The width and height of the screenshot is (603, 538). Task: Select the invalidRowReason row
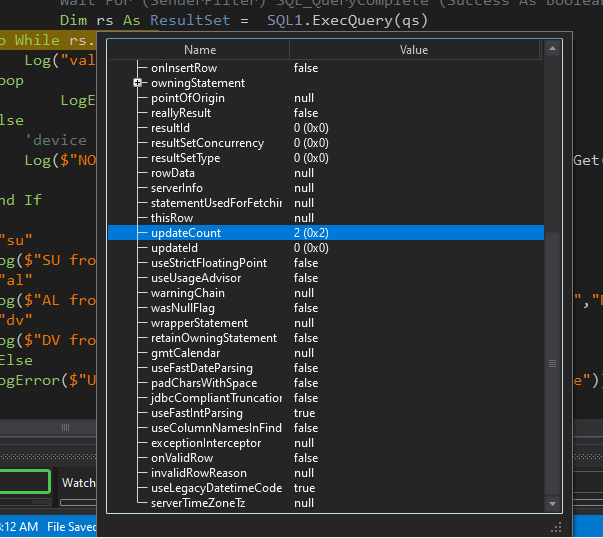click(326, 473)
